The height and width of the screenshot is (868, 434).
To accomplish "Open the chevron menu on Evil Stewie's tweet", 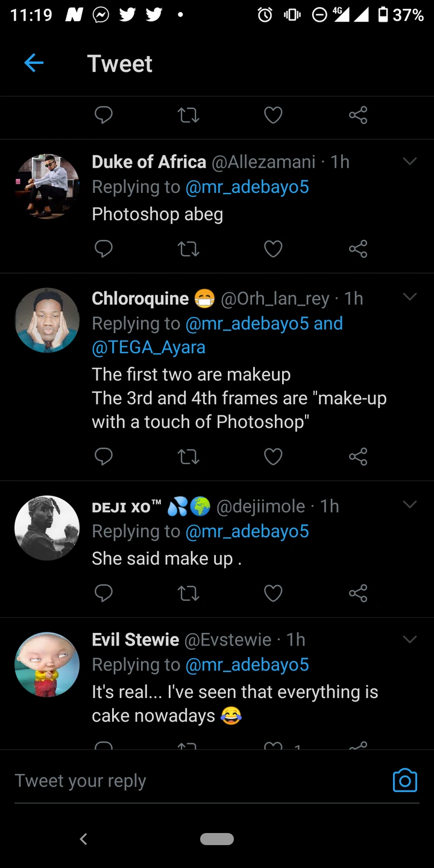I will coord(410,640).
